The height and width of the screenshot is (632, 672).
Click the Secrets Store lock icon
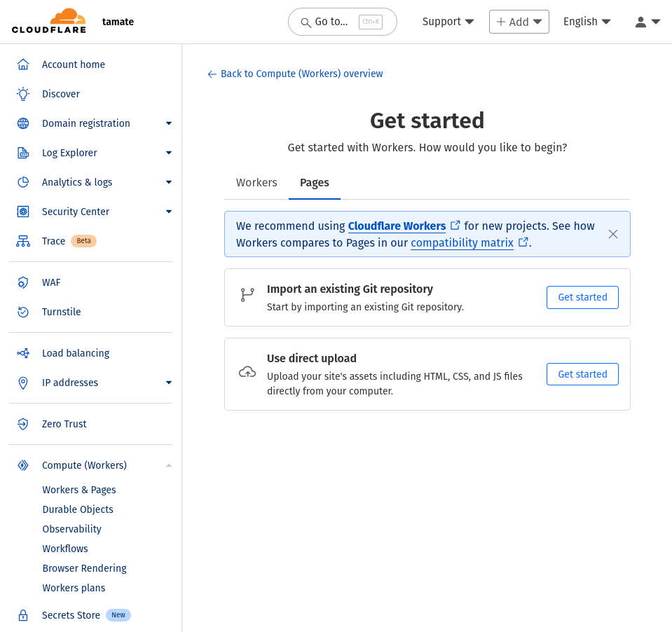coord(23,615)
